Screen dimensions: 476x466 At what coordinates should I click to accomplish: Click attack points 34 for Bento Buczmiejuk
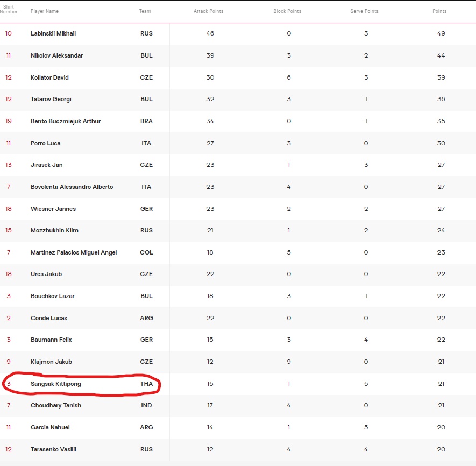tap(210, 121)
